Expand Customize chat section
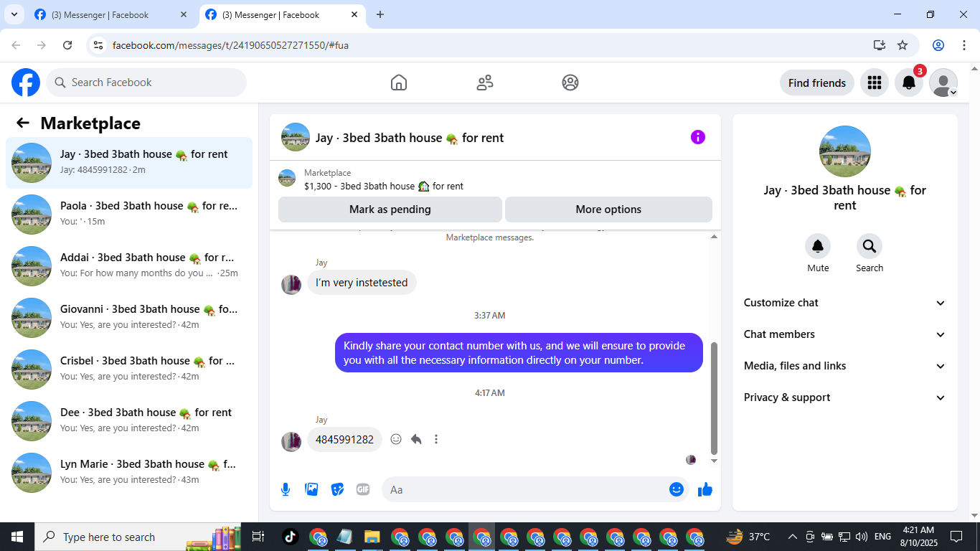Image resolution: width=980 pixels, height=551 pixels. click(x=845, y=303)
